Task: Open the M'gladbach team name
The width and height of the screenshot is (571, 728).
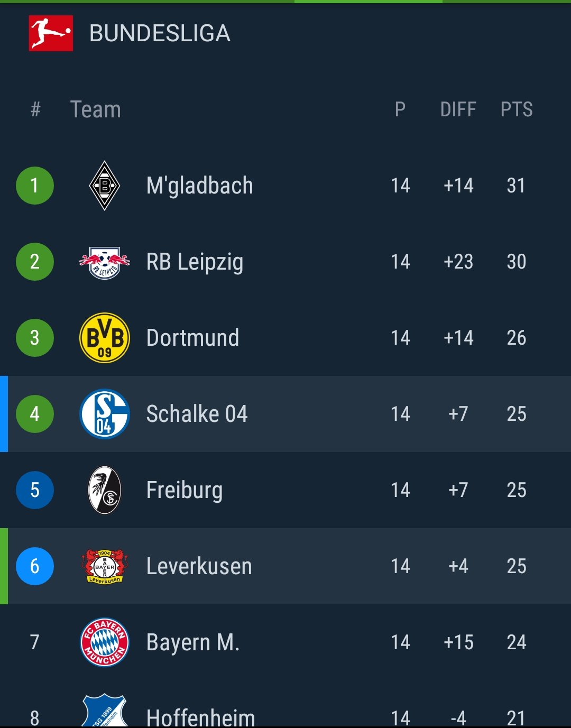Action: pyautogui.click(x=200, y=186)
